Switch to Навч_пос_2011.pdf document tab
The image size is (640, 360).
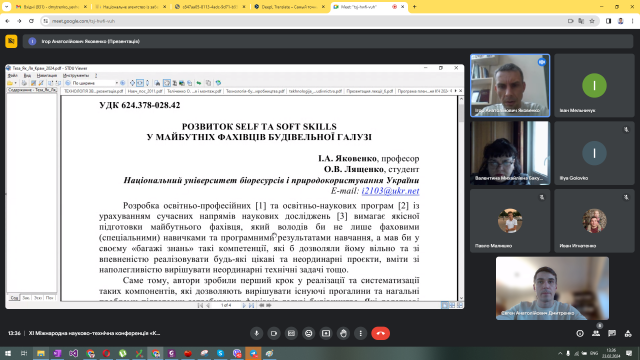pyautogui.click(x=145, y=91)
